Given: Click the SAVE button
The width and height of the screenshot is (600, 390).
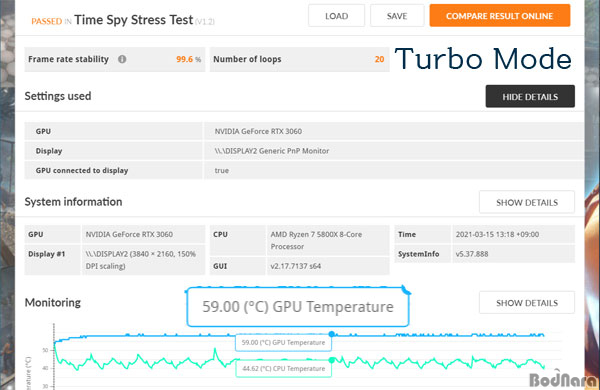Looking at the screenshot, I should point(397,16).
